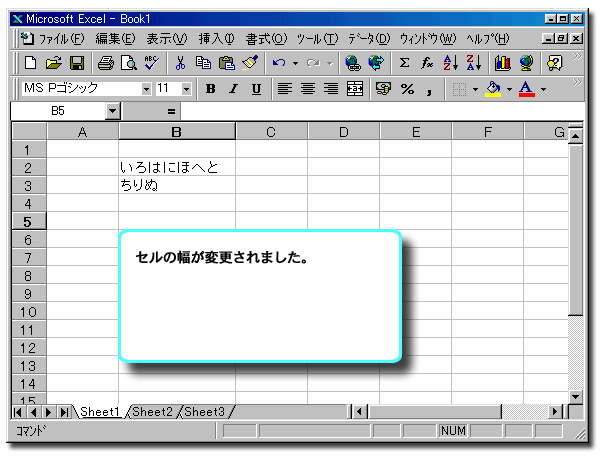Screen dimensions: 600x456
Task: Open the 挿入(I) menu
Action: point(217,38)
